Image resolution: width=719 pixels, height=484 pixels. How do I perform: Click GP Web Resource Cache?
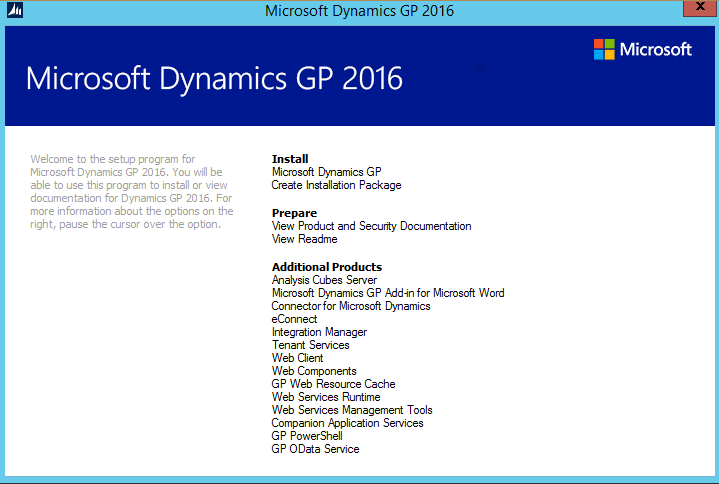point(333,384)
